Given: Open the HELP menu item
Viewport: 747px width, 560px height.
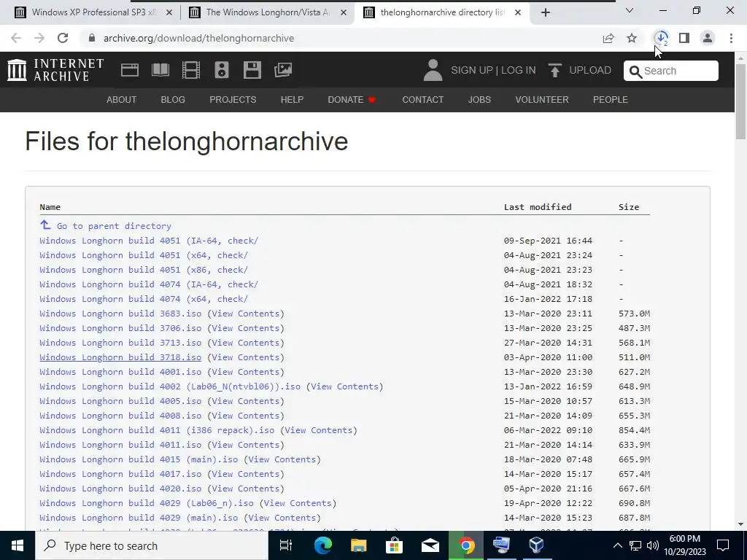Looking at the screenshot, I should (292, 99).
